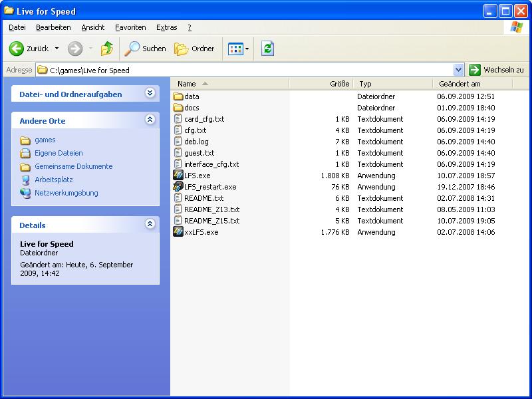
Task: Sort by the Typ column header
Action: tap(393, 84)
